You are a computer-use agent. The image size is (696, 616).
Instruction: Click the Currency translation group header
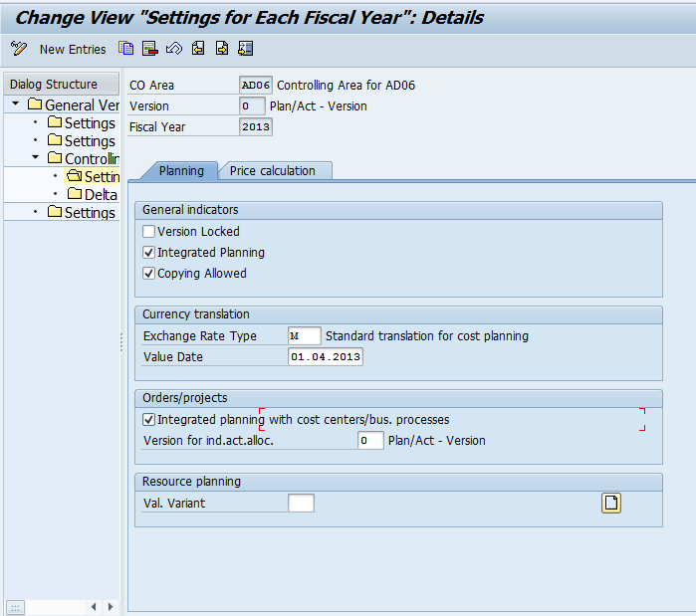398,314
